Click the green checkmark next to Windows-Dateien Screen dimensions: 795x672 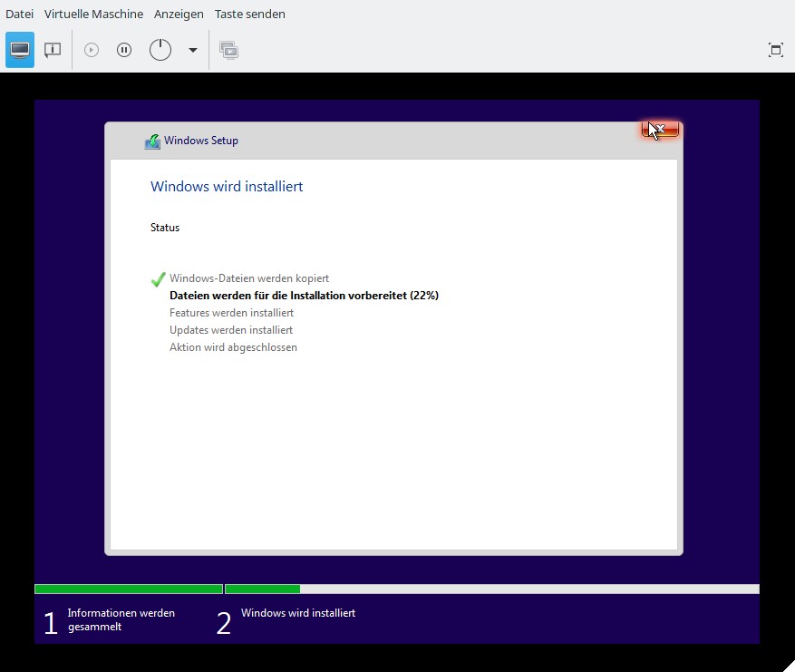pyautogui.click(x=159, y=279)
